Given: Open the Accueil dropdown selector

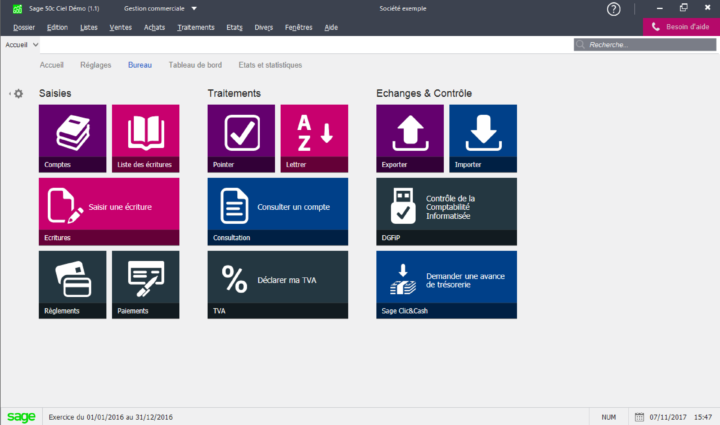Looking at the screenshot, I should [x=22, y=45].
